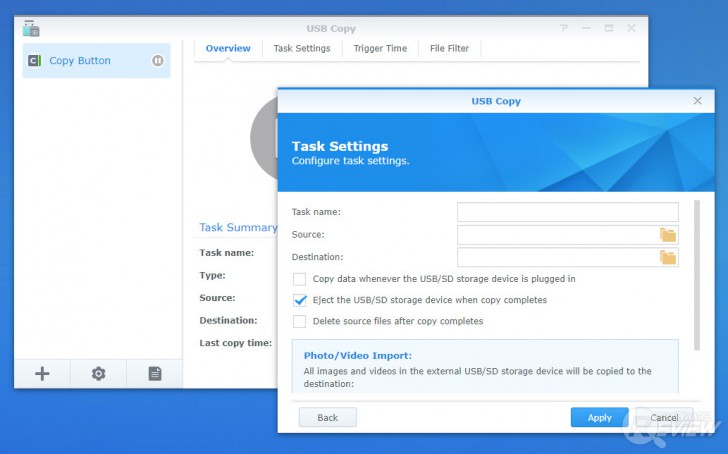Close the Task Settings dialog
Screen dimensions: 728x454
click(697, 101)
